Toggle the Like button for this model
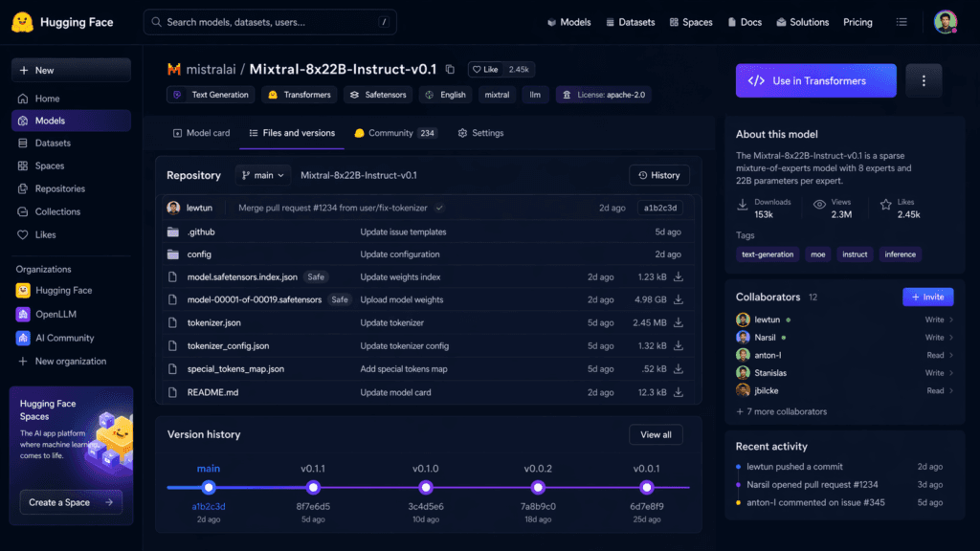Image resolution: width=980 pixels, height=551 pixels. coord(485,69)
